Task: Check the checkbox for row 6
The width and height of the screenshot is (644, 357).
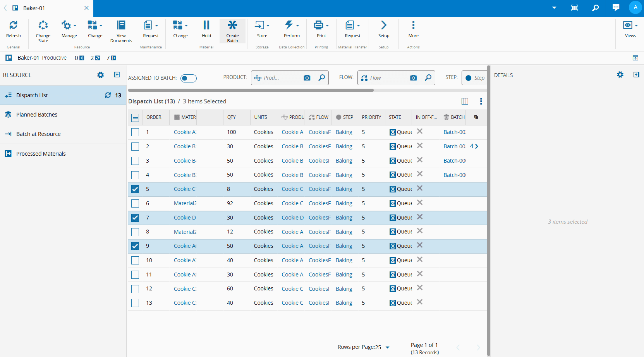Action: tap(135, 204)
